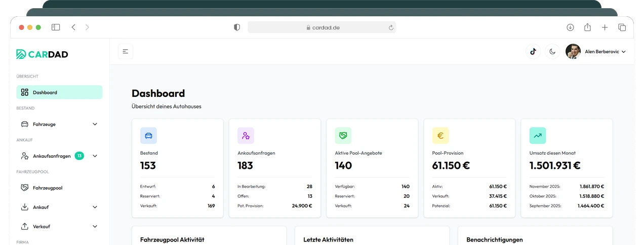This screenshot has height=245, width=644.
Task: Open Fahrzeugpool sidebar item
Action: point(48,188)
